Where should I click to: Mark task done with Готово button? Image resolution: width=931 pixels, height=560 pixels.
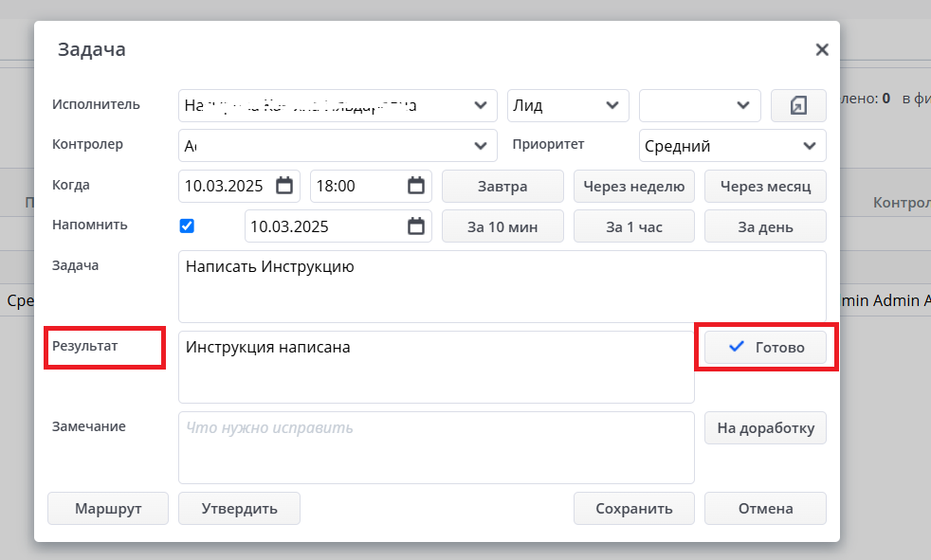click(765, 347)
